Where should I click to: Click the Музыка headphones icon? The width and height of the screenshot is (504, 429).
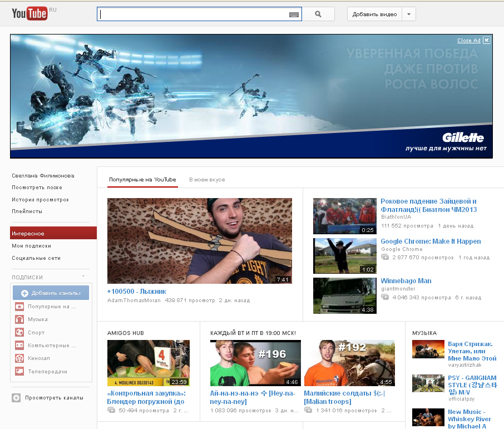coord(19,319)
